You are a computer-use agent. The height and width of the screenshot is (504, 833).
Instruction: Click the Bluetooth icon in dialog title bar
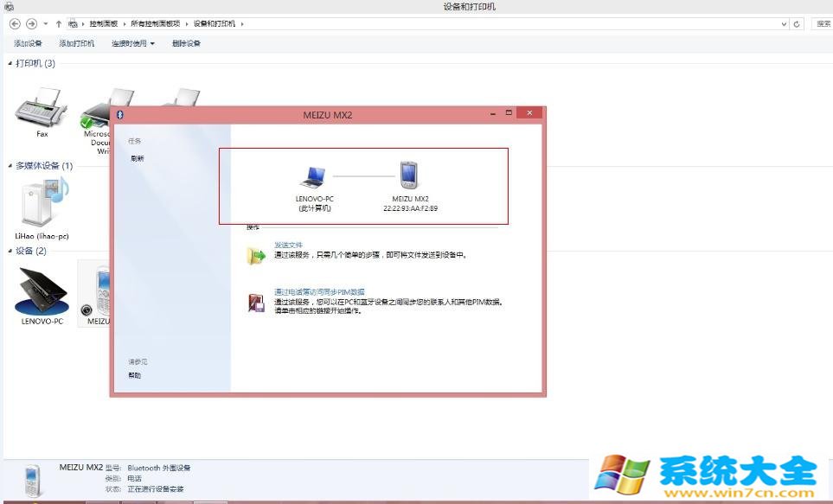coord(120,113)
